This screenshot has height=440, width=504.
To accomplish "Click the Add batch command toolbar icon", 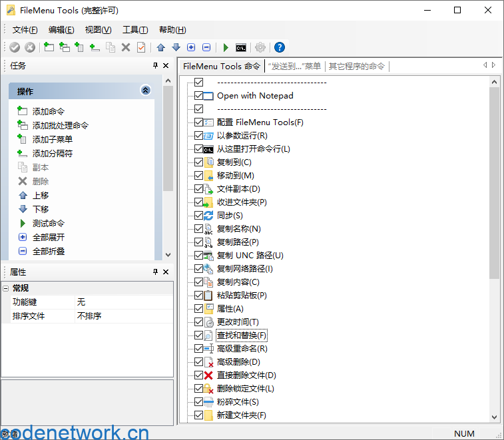I will point(65,47).
